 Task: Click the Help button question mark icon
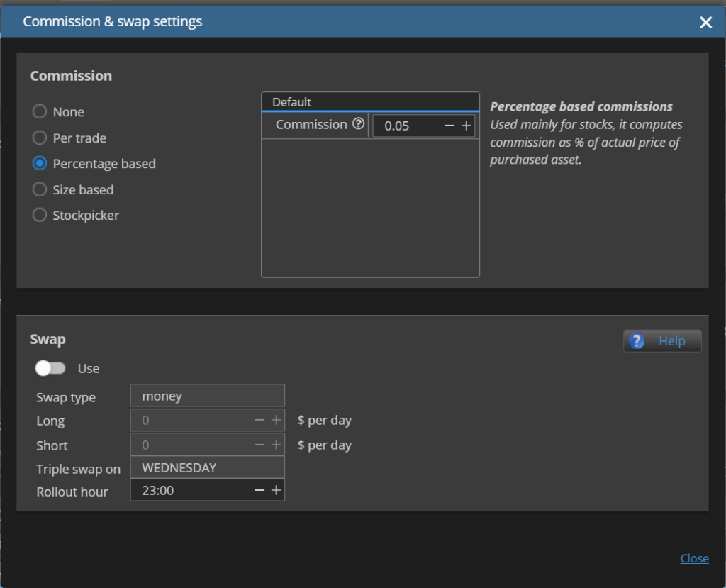[637, 341]
